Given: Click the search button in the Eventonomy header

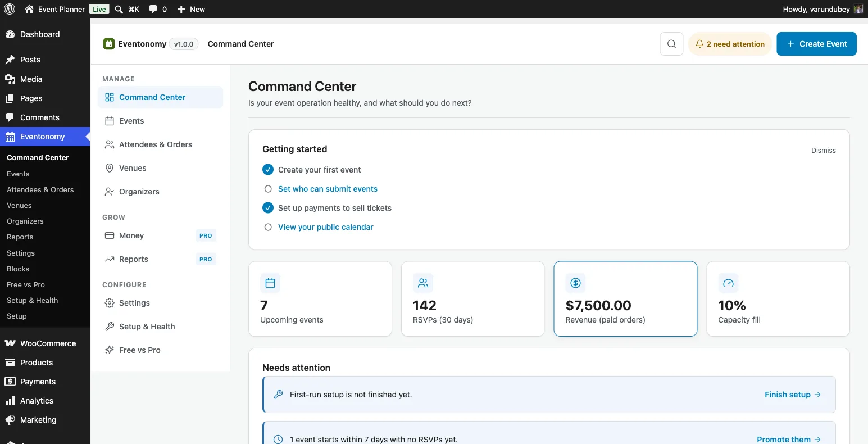Looking at the screenshot, I should point(671,44).
